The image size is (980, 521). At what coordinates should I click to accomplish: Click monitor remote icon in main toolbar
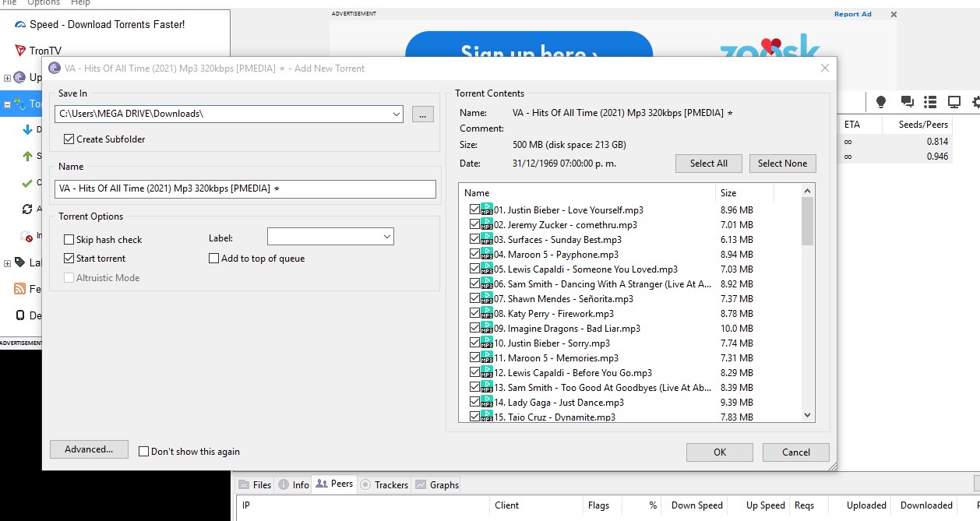coord(954,102)
